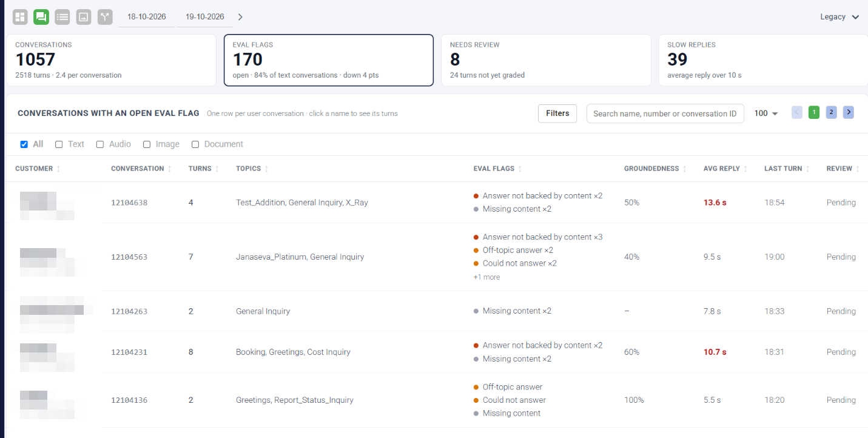The width and height of the screenshot is (868, 438).
Task: Sort by the Topics column arrows
Action: [x=267, y=169]
